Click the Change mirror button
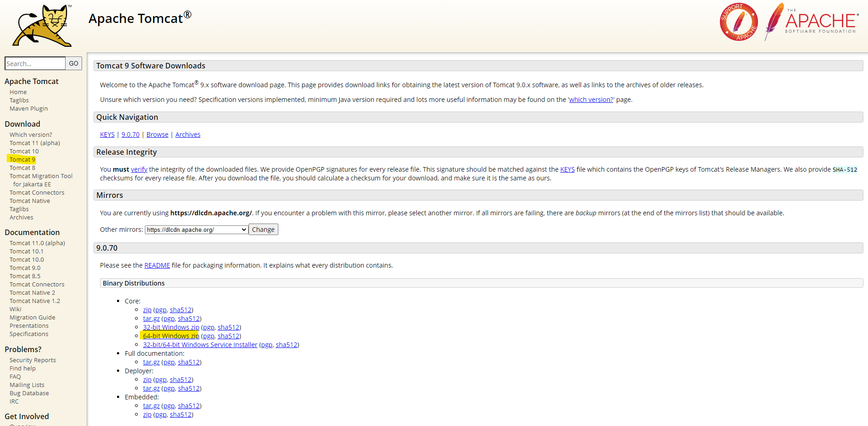The width and height of the screenshot is (868, 426). [x=263, y=230]
